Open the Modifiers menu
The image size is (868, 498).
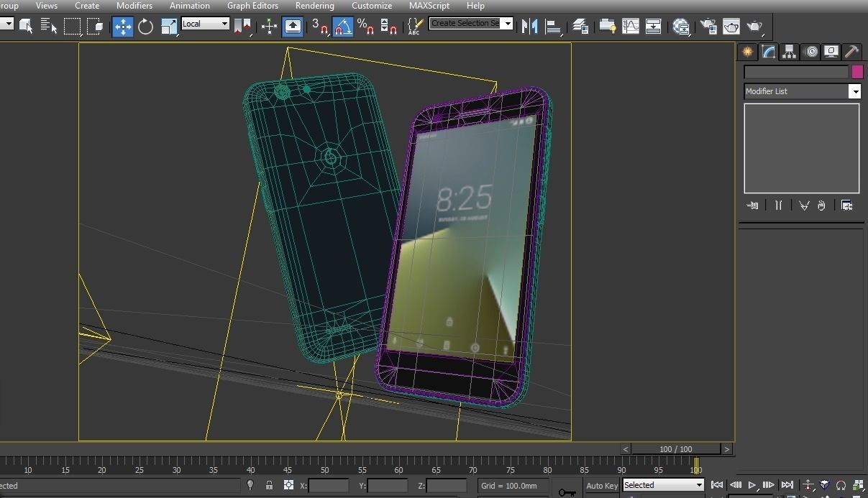[134, 6]
